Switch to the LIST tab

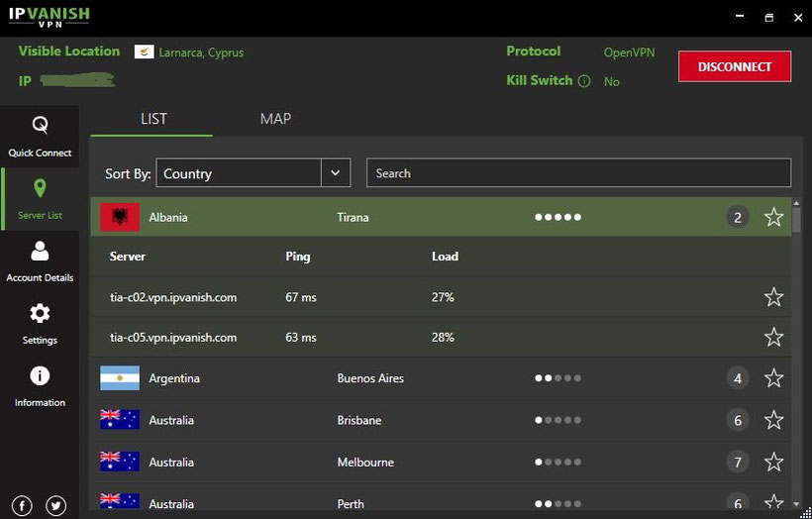[153, 119]
